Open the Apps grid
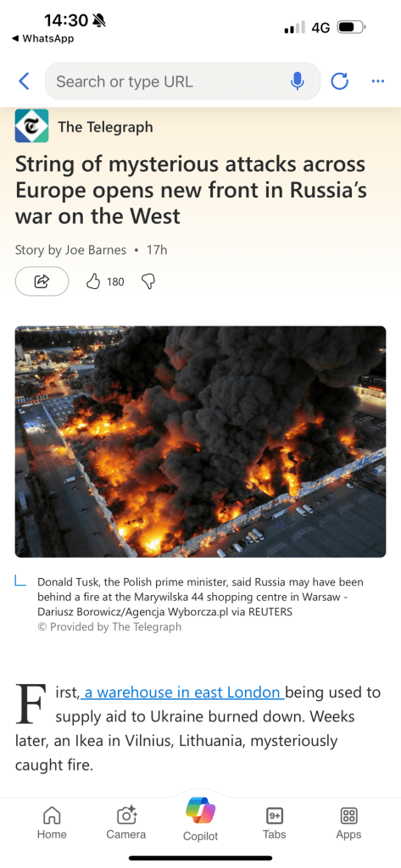Screen dimensions: 401x868 pyautogui.click(x=348, y=822)
